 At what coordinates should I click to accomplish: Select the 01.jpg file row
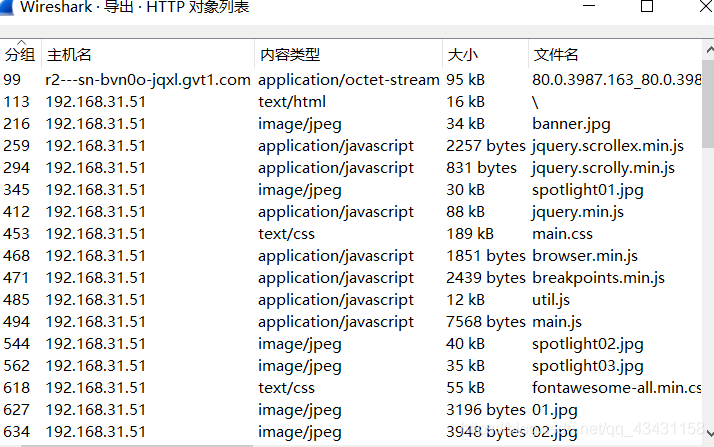pyautogui.click(x=351, y=410)
